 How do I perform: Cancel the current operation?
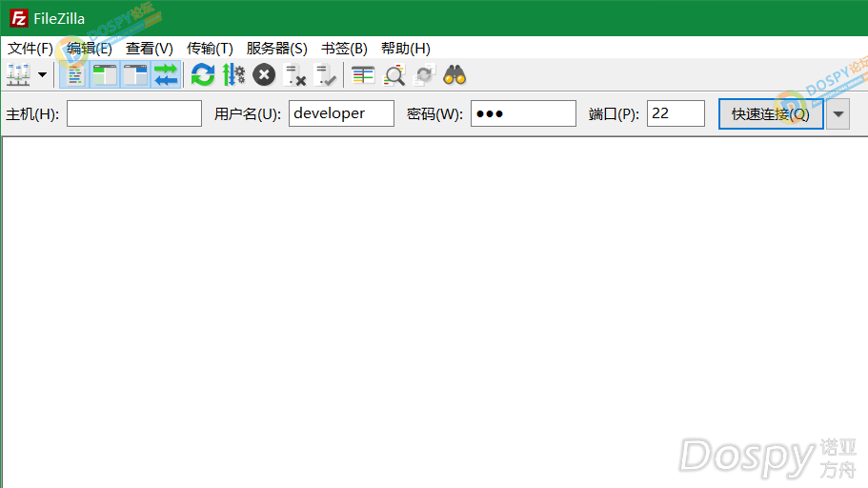coord(264,74)
